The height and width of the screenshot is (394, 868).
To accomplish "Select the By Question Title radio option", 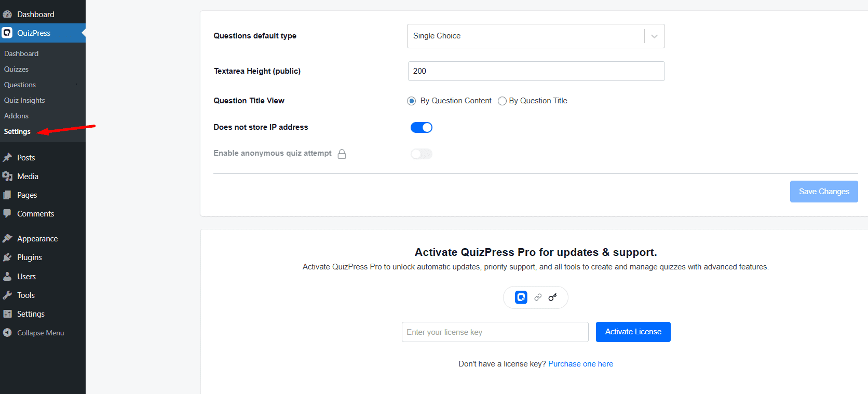I will (502, 101).
